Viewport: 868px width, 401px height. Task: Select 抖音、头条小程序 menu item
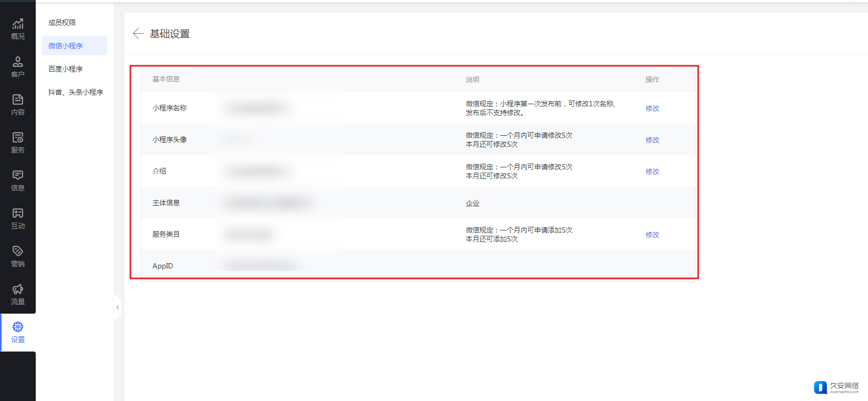point(76,92)
